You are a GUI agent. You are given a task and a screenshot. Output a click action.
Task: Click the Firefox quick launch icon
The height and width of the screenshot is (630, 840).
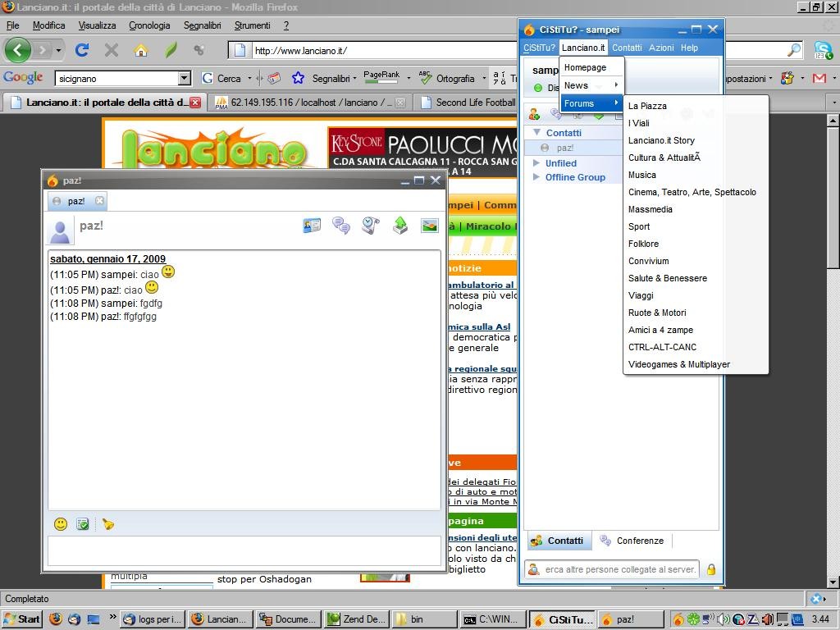(x=56, y=619)
